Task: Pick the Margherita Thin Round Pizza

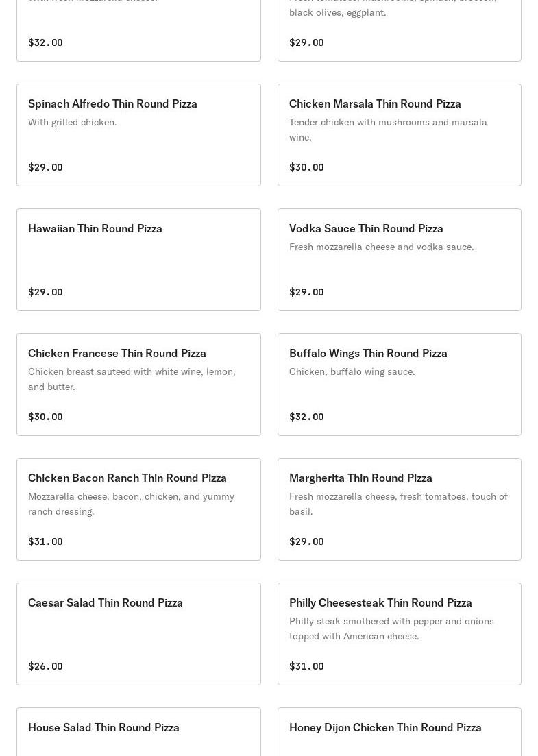Action: pyautogui.click(x=360, y=478)
